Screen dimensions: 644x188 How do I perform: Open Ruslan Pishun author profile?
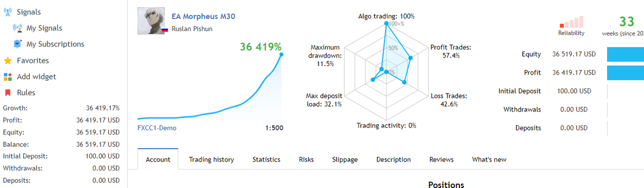pos(192,29)
